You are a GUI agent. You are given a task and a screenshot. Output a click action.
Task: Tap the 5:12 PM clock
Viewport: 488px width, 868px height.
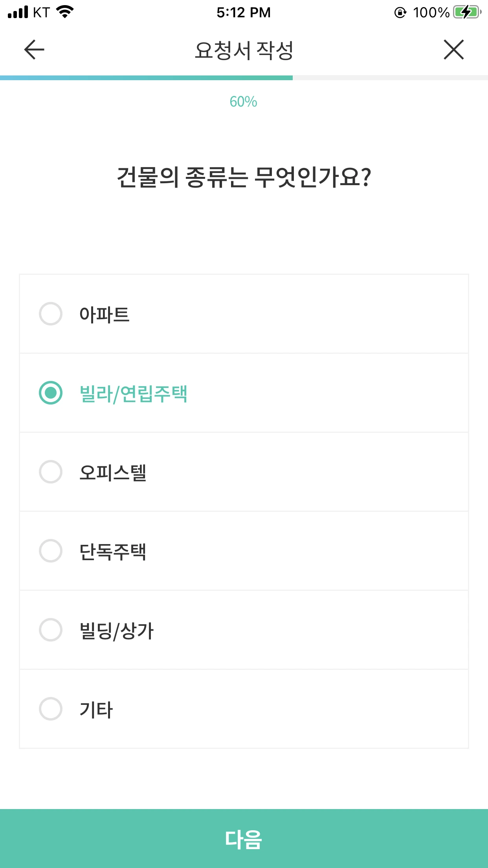click(244, 13)
